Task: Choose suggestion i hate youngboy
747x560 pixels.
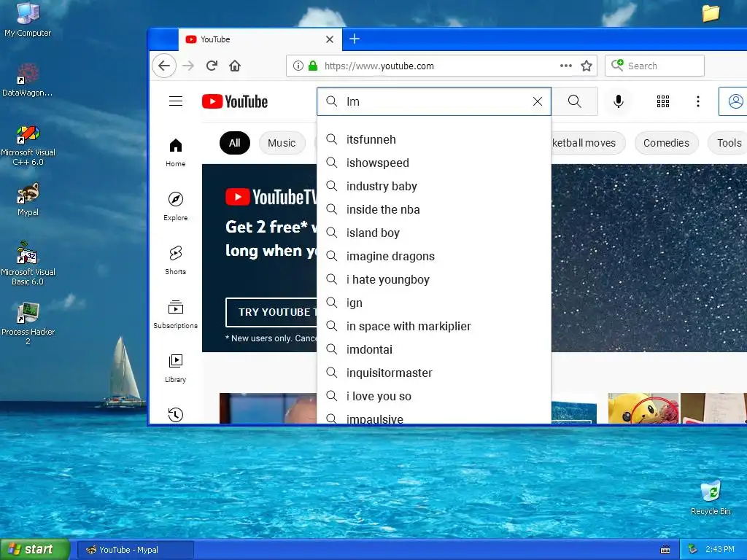Action: pyautogui.click(x=434, y=279)
